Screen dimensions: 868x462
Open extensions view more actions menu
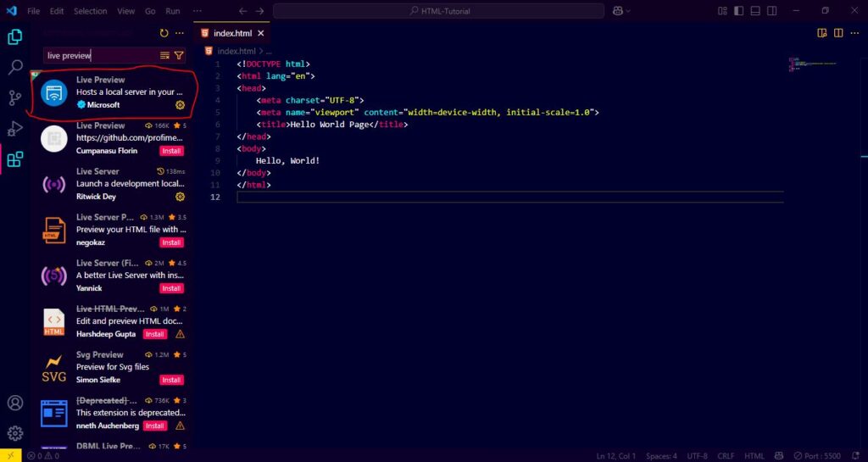[180, 33]
